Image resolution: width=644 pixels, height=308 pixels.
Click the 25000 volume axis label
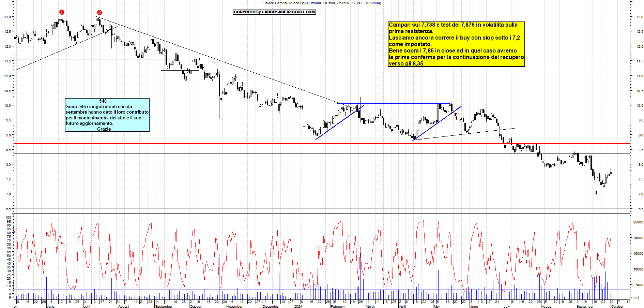[638, 222]
